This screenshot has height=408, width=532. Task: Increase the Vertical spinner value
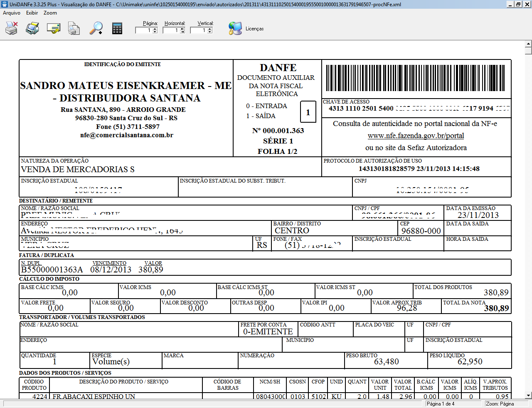click(x=210, y=29)
